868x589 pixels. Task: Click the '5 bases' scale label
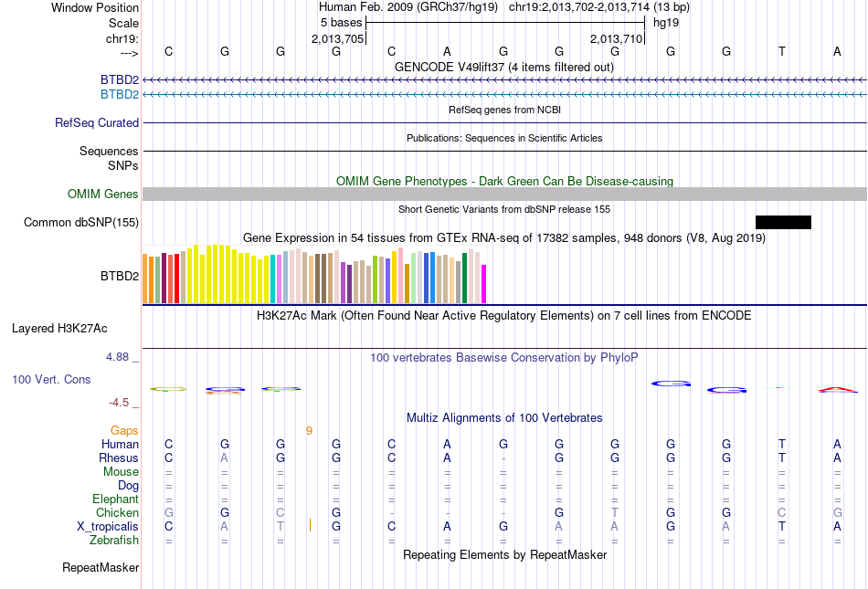coord(341,23)
